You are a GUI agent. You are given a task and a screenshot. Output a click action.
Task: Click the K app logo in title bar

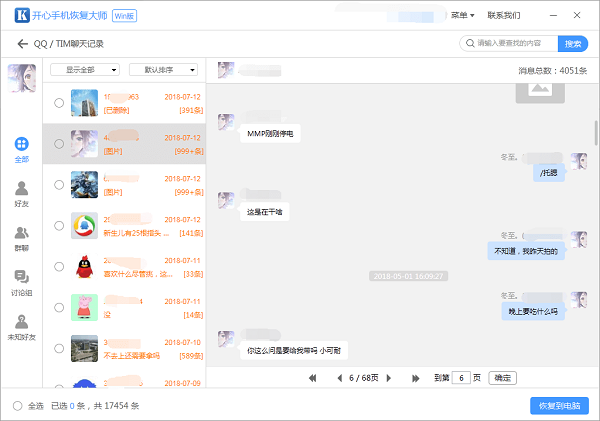22,15
